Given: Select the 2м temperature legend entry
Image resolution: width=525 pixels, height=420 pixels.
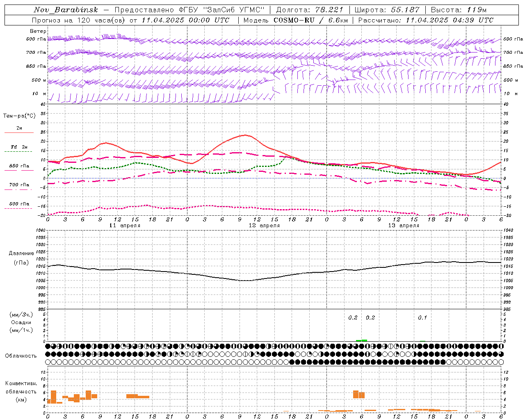Looking at the screenshot, I should (19, 128).
